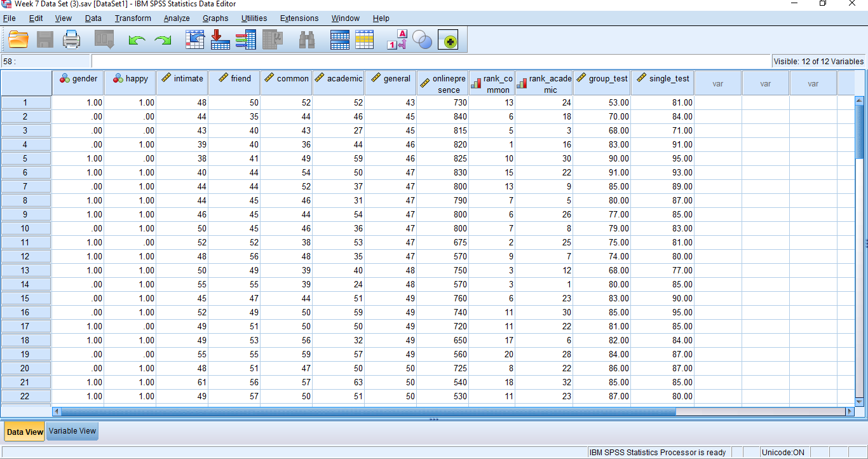
Task: Open the Graphs menu
Action: pyautogui.click(x=215, y=18)
